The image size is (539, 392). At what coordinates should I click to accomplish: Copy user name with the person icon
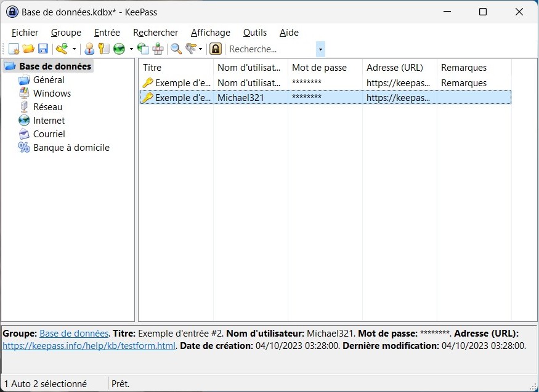(89, 49)
